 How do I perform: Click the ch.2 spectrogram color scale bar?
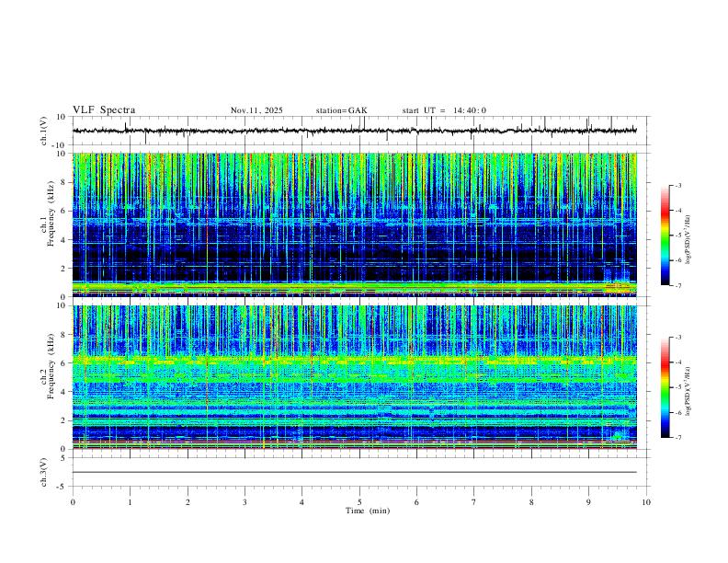point(665,387)
